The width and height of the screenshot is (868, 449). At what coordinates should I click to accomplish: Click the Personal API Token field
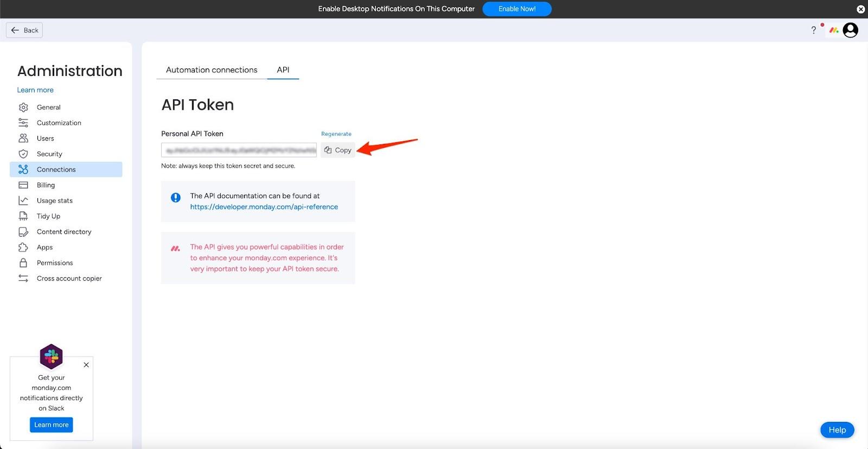pos(239,150)
